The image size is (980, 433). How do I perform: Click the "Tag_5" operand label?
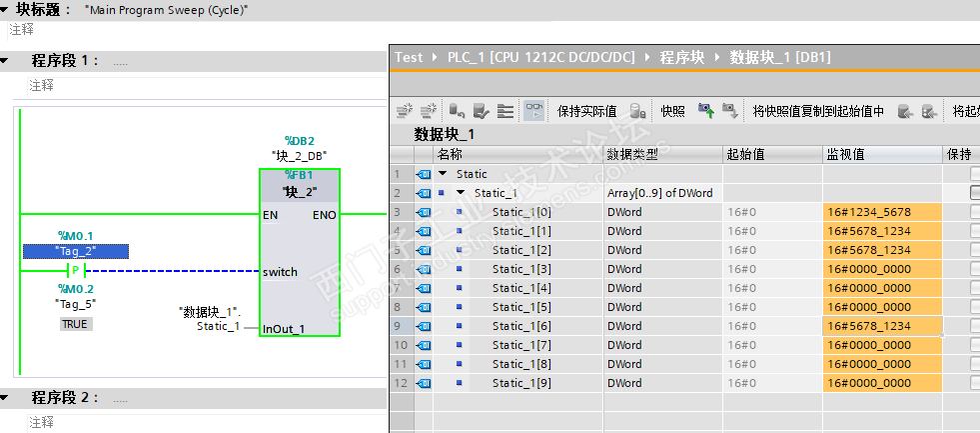(76, 304)
